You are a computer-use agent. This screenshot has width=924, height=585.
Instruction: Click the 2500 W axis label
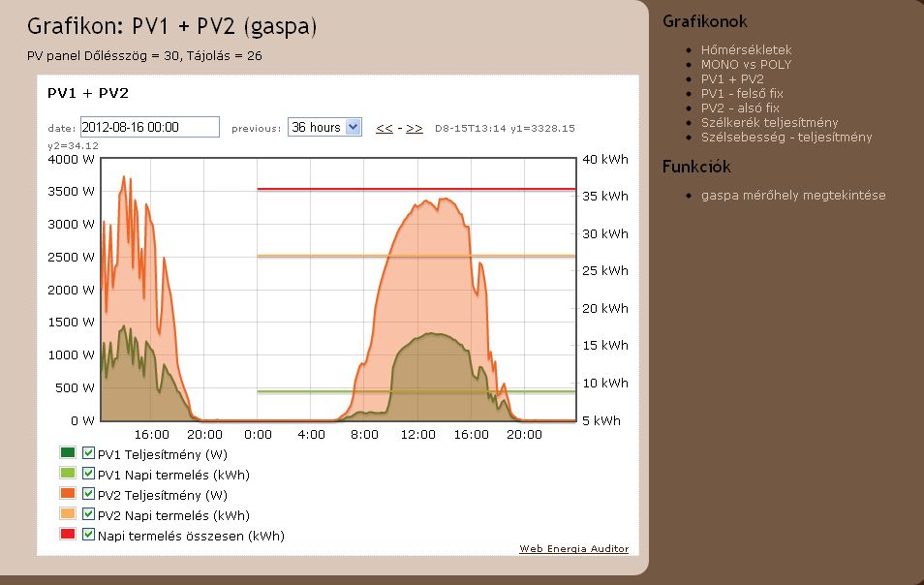tap(72, 257)
